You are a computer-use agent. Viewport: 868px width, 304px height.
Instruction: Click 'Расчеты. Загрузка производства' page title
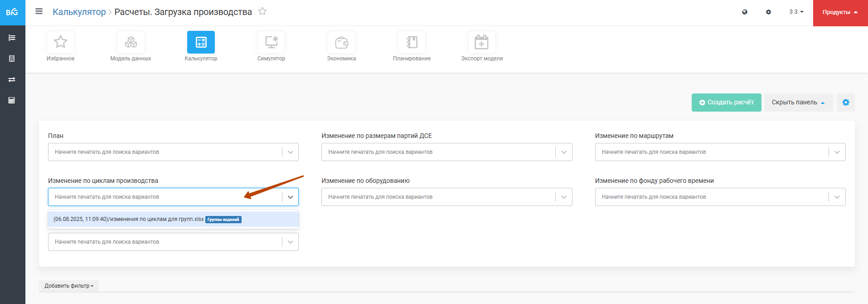[183, 12]
